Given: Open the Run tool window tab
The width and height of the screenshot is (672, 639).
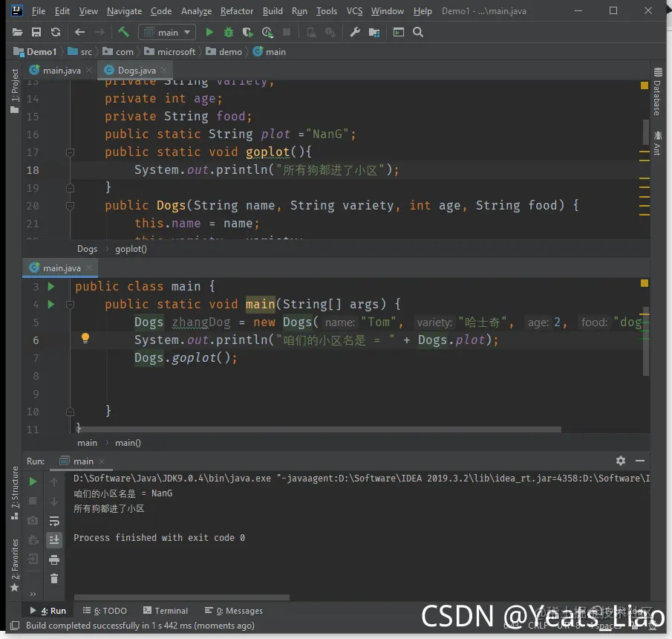Looking at the screenshot, I should pos(48,611).
